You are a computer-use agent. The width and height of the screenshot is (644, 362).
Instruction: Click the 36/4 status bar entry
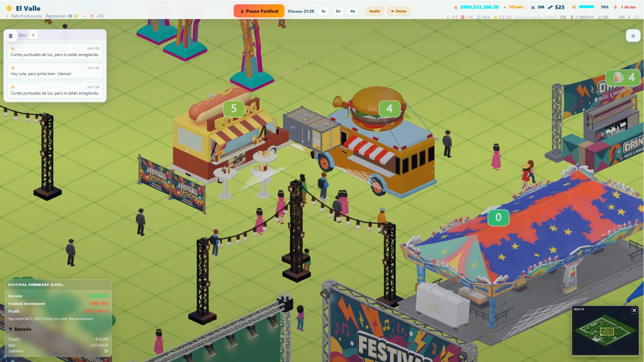pos(483,17)
